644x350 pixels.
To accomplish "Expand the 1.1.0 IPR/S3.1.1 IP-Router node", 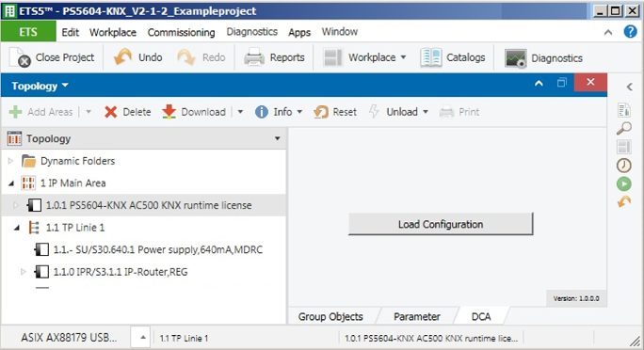I will point(24,272).
